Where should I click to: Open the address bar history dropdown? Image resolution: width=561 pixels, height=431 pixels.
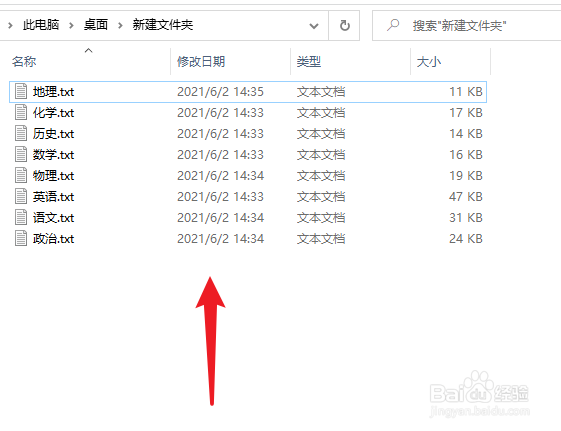[314, 26]
